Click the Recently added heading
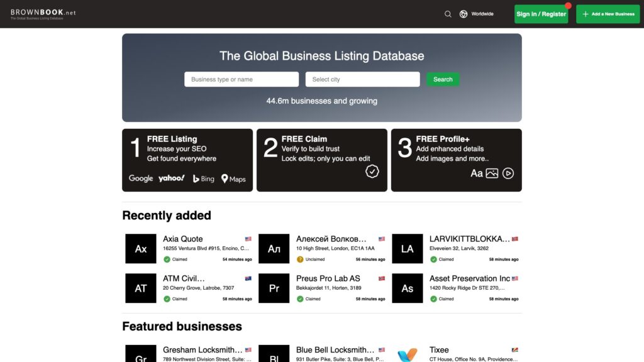 [x=166, y=216]
